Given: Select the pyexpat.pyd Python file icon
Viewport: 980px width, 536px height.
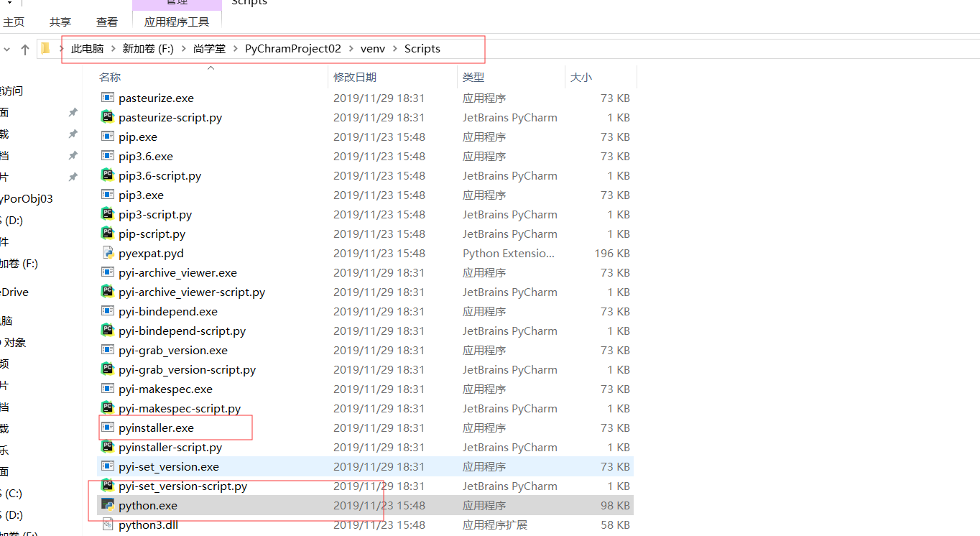Looking at the screenshot, I should point(108,253).
